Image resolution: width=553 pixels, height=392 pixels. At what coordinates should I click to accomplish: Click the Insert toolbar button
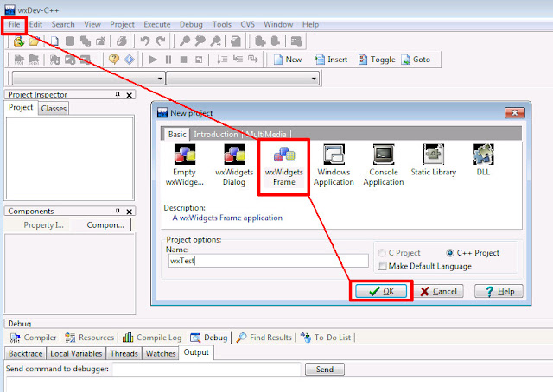[331, 60]
